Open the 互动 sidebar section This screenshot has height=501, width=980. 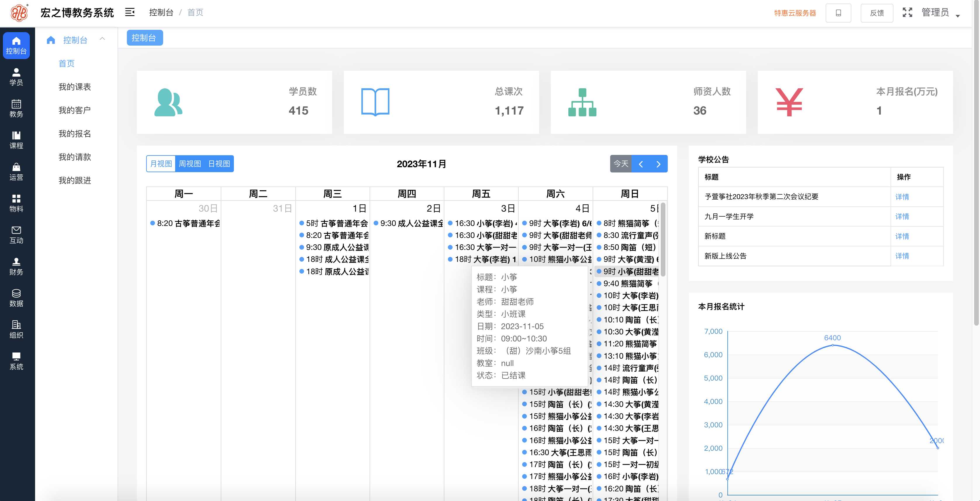coord(16,235)
